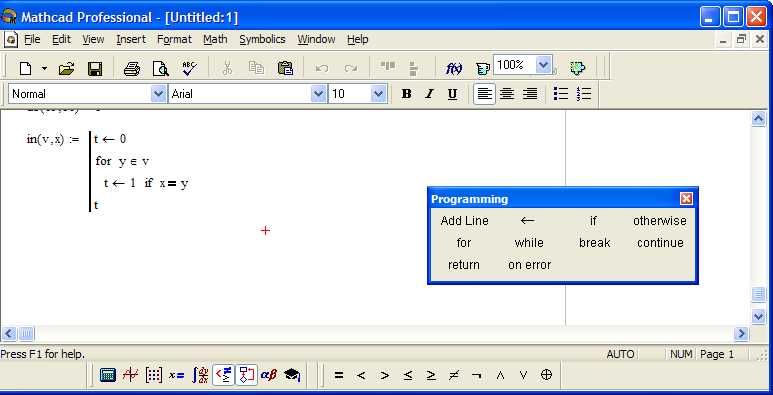Screen dimensions: 773x395
Task: Expand the font size 10 dropdown
Action: pos(379,94)
